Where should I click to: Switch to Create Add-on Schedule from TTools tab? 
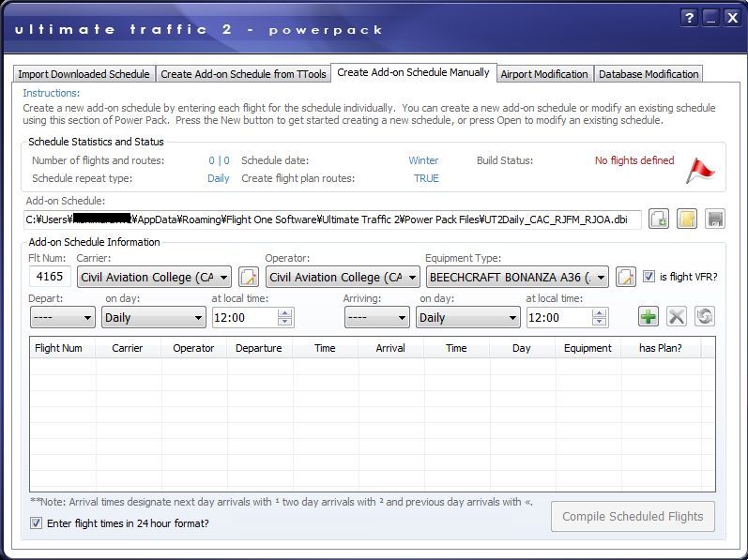(x=243, y=74)
